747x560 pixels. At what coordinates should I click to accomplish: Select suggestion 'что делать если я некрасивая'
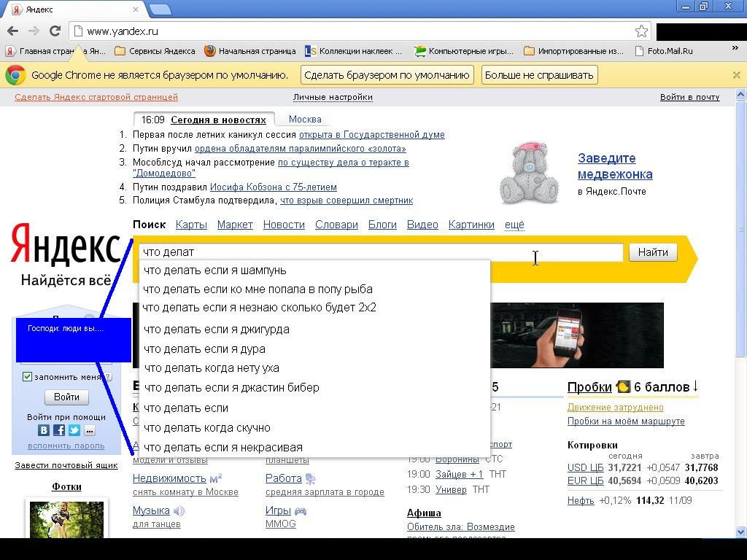coord(314,447)
